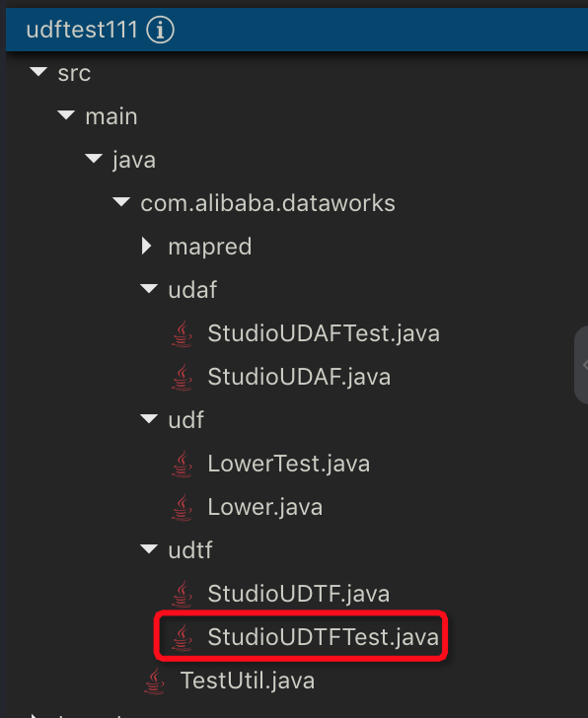
Task: Click the info icon beside udftest111
Action: [x=160, y=31]
